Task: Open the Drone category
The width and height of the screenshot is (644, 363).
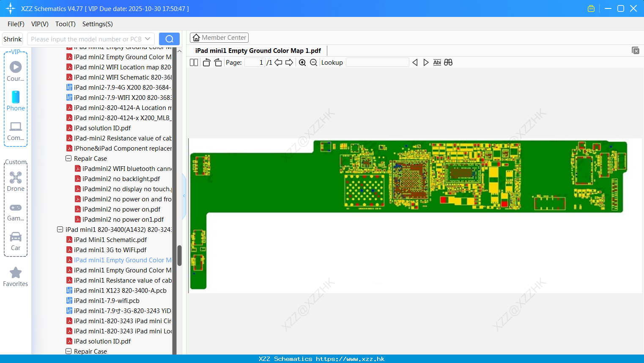Action: tap(16, 181)
